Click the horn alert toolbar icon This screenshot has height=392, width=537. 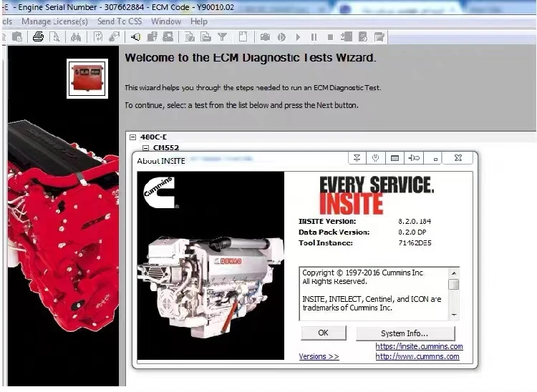click(x=135, y=36)
